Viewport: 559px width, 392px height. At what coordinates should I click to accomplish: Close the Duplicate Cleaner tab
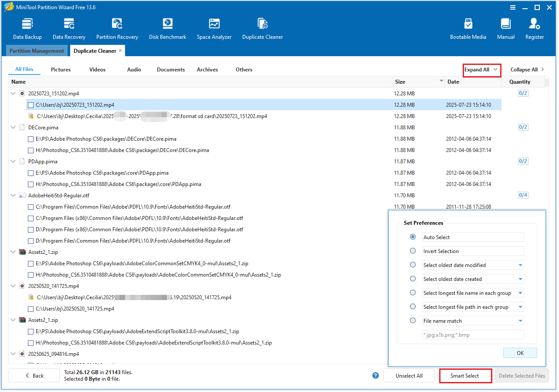click(121, 51)
